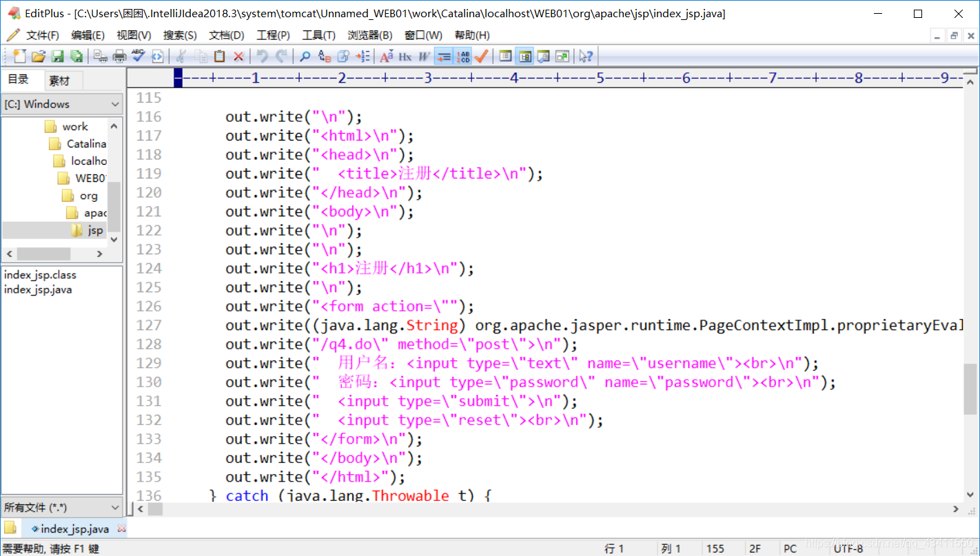Viewport: 980px width, 556px height.
Task: Save the current file via toolbar
Action: pyautogui.click(x=57, y=56)
